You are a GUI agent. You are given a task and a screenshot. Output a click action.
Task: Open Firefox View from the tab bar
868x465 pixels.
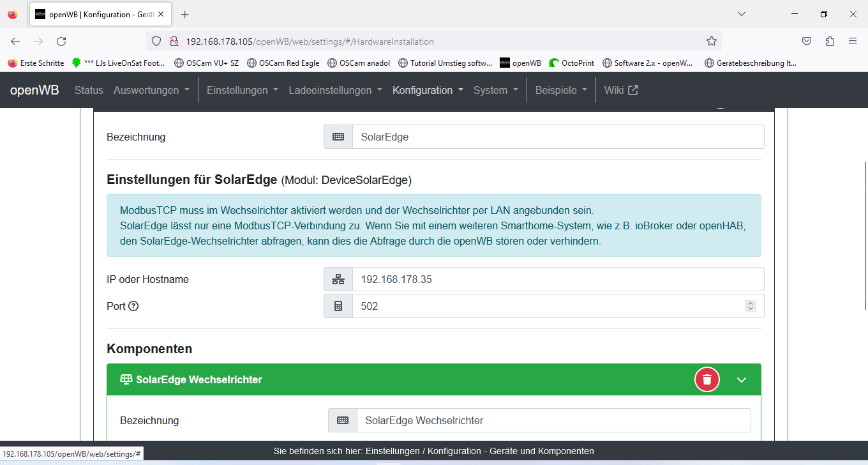click(x=13, y=14)
